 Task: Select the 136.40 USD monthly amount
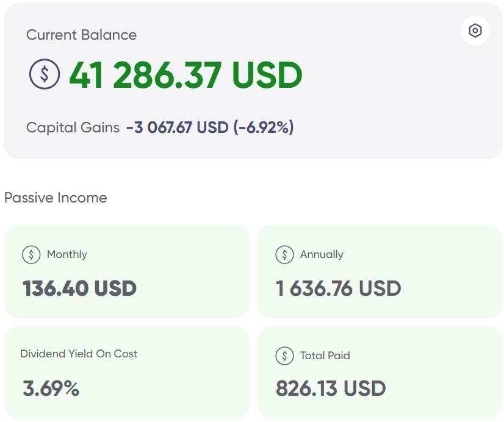click(79, 288)
